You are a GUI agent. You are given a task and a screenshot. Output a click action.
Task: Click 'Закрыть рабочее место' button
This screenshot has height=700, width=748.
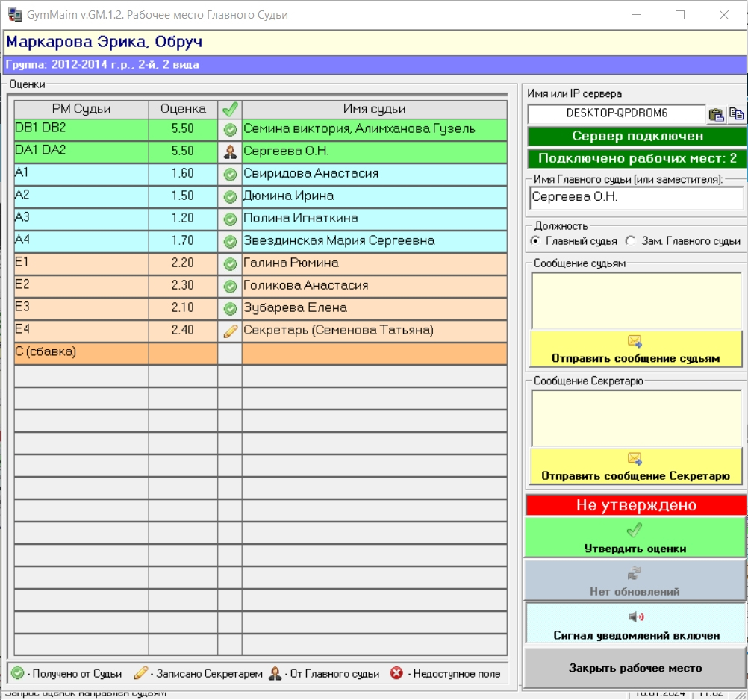[635, 667]
